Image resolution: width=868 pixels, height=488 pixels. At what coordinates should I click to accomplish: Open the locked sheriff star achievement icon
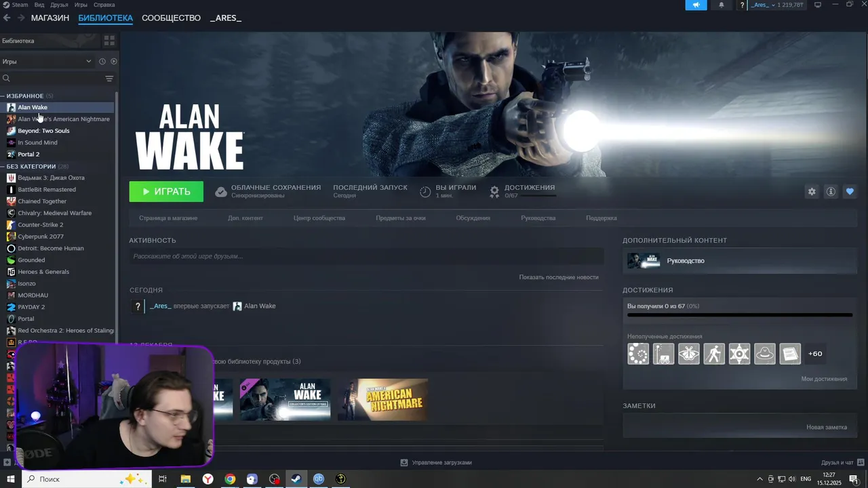(x=739, y=353)
